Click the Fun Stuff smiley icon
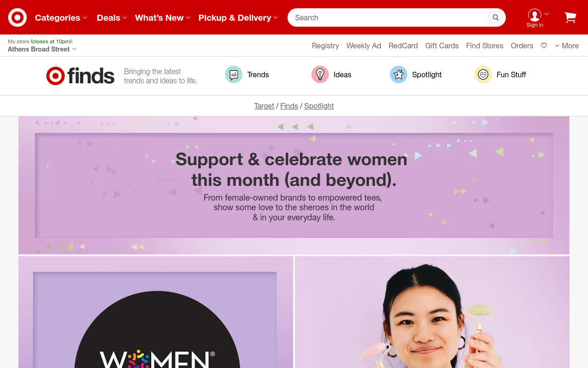Image resolution: width=588 pixels, height=368 pixels. (483, 75)
